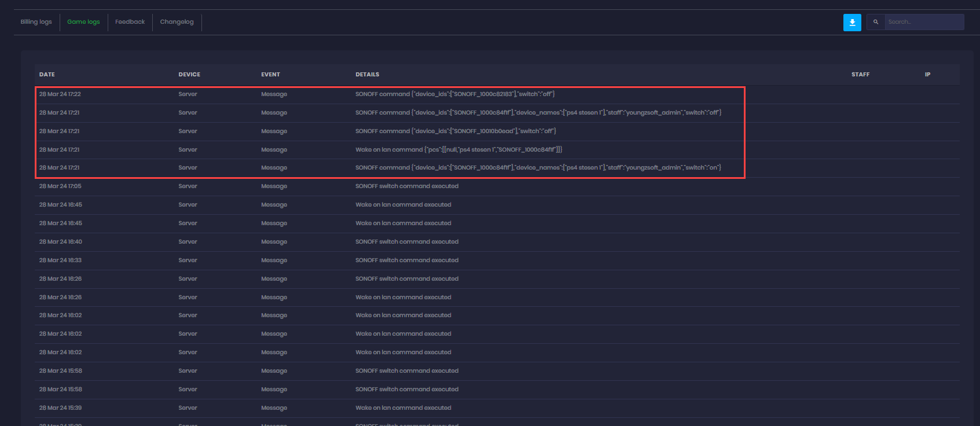Select the DETAILS column header

click(x=367, y=75)
